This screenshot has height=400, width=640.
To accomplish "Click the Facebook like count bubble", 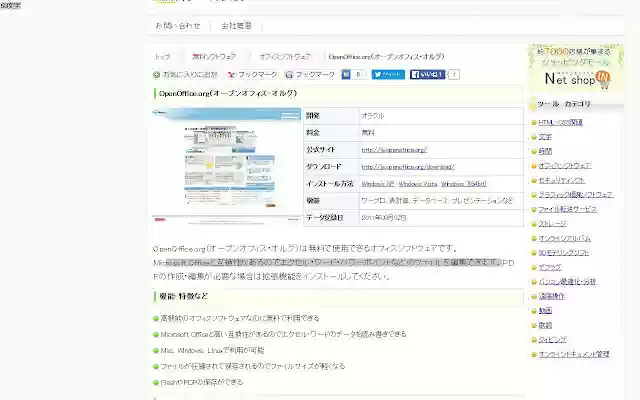I will point(454,74).
